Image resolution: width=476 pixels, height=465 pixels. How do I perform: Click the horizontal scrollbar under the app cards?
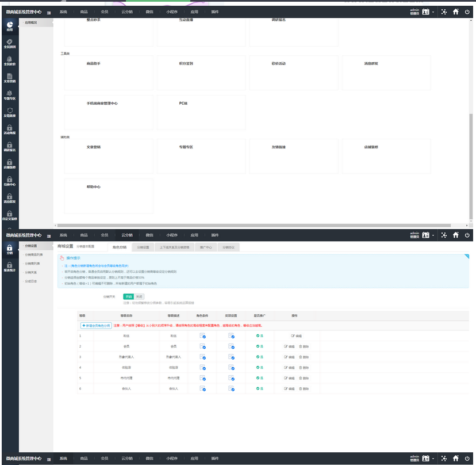(x=259, y=225)
